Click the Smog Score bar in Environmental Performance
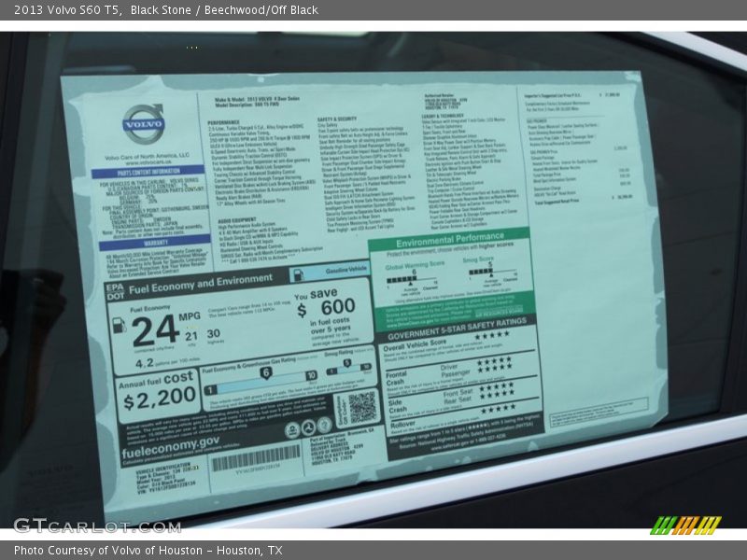The width and height of the screenshot is (747, 560). [493, 273]
